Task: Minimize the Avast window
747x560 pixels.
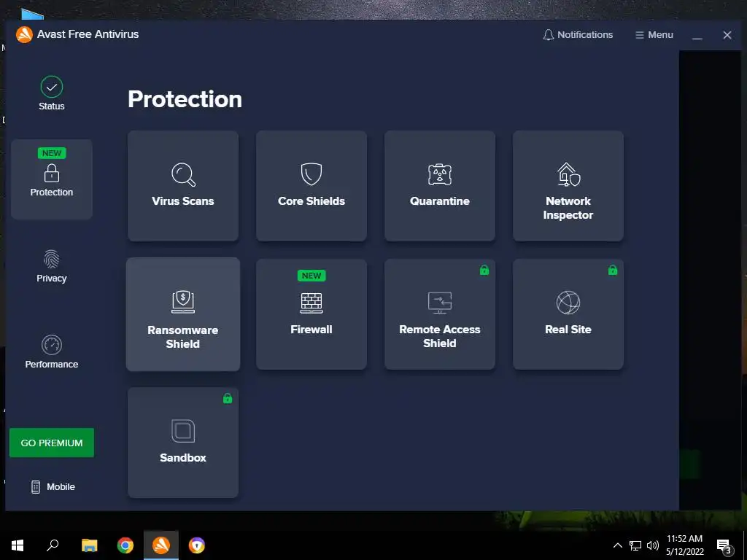Action: tap(697, 35)
